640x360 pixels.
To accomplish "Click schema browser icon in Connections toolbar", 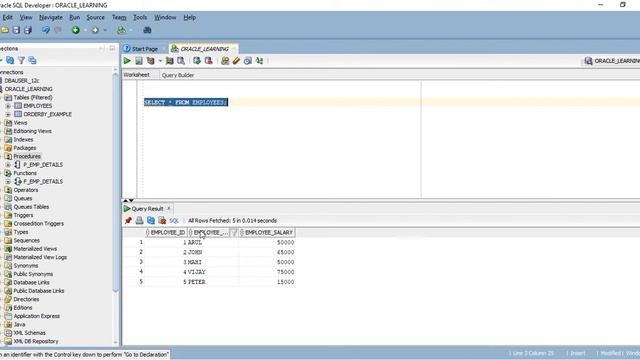I will 32,60.
